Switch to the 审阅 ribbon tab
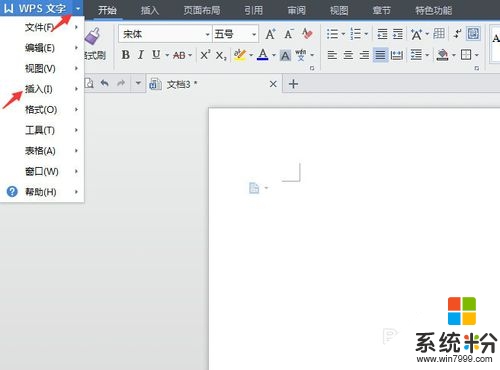 [x=297, y=10]
